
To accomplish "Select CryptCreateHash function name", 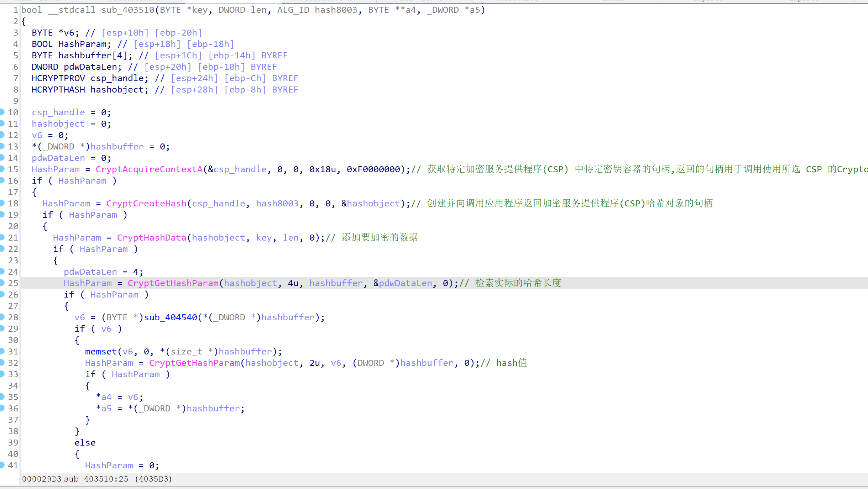I will click(146, 204).
